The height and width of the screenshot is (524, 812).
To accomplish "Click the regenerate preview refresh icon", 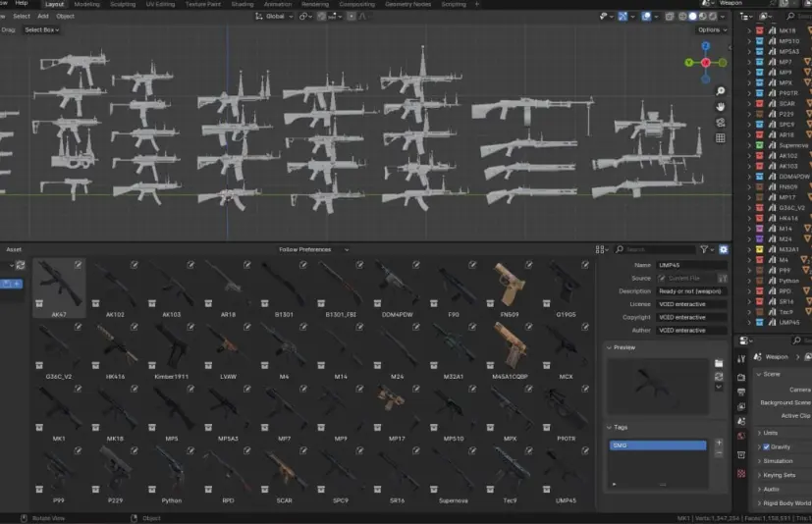I will click(719, 377).
